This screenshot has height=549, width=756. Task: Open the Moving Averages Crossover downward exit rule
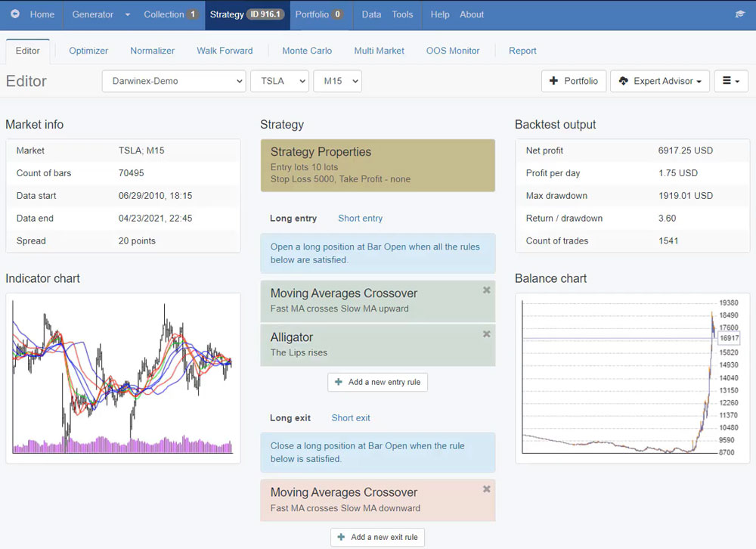click(x=377, y=501)
